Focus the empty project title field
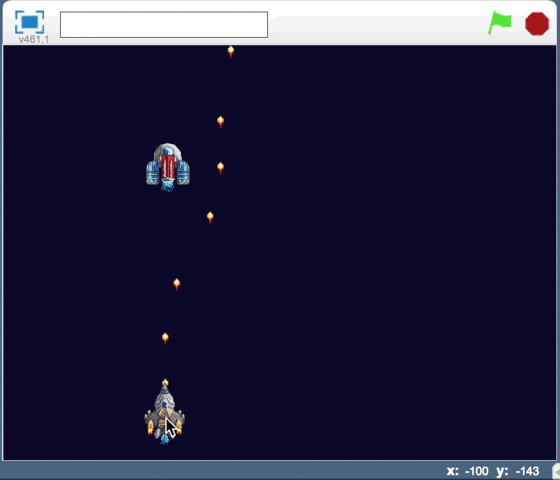 (x=164, y=24)
